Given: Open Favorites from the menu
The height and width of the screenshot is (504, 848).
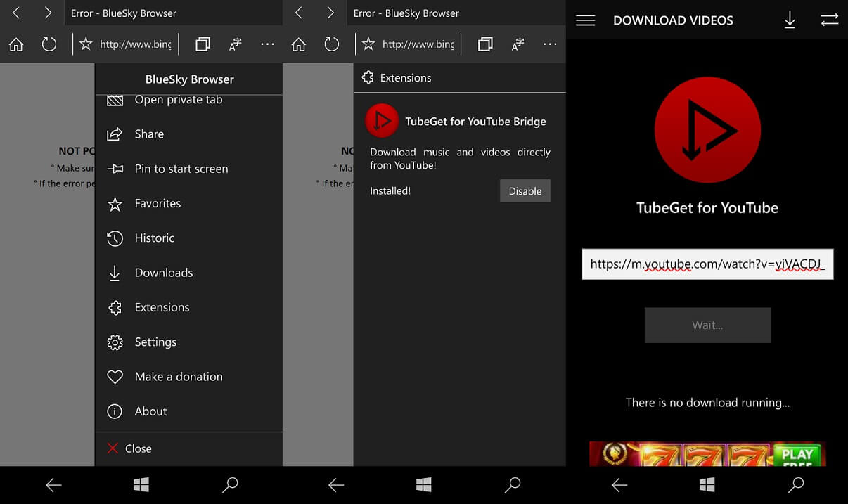Looking at the screenshot, I should pos(188,203).
